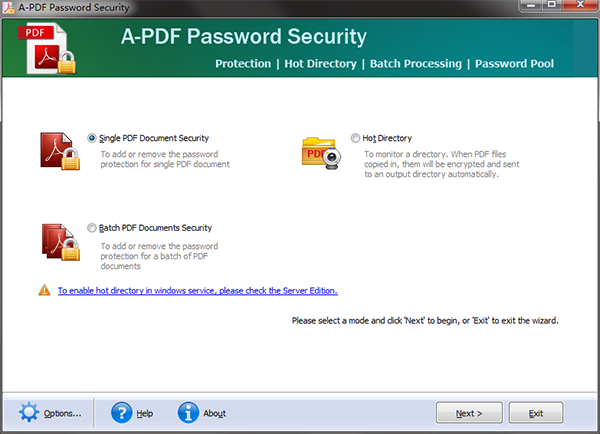Open the Hot Directory header item

click(320, 64)
